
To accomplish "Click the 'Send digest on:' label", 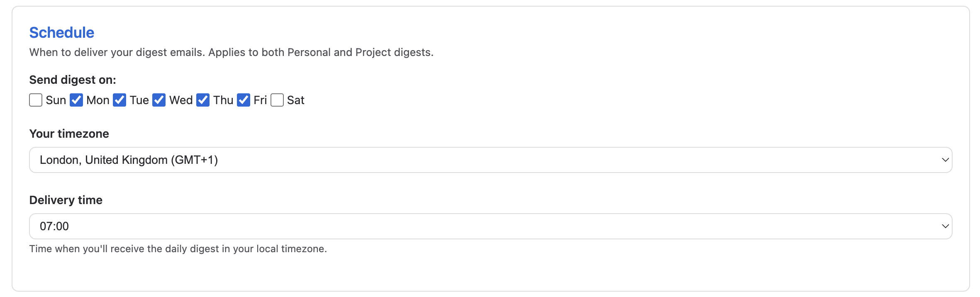I will click(73, 80).
